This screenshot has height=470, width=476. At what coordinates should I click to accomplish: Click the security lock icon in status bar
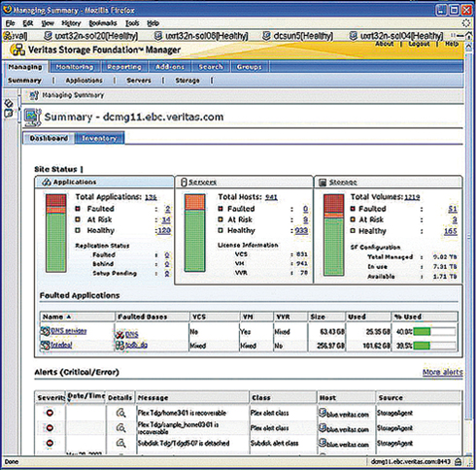459,461
